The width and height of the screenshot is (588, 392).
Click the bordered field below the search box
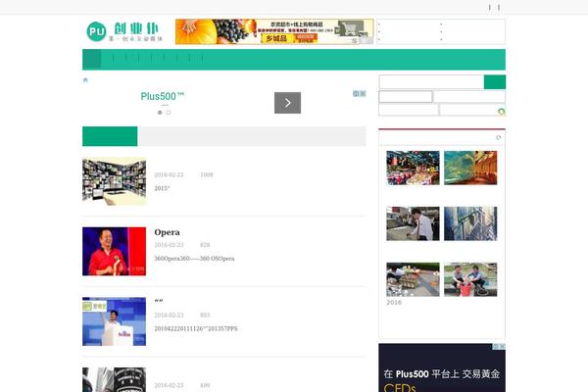click(x=406, y=96)
